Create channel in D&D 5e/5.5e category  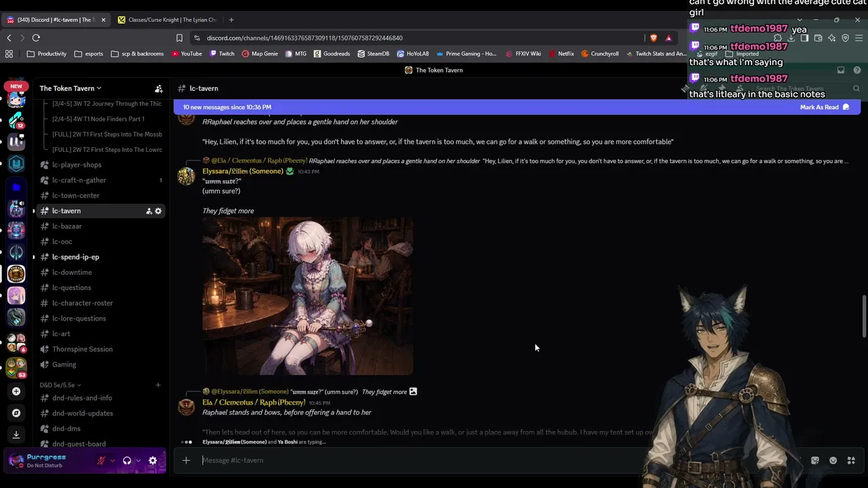pos(158,385)
